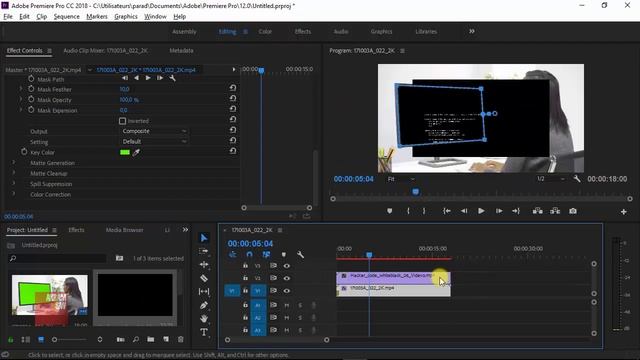The height and width of the screenshot is (360, 640).
Task: Delete selected item with Project trash icon
Action: [180, 339]
